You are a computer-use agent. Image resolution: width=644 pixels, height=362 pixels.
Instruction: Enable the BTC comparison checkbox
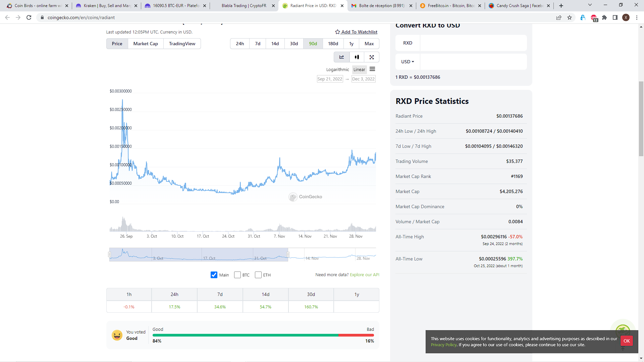[x=237, y=275]
